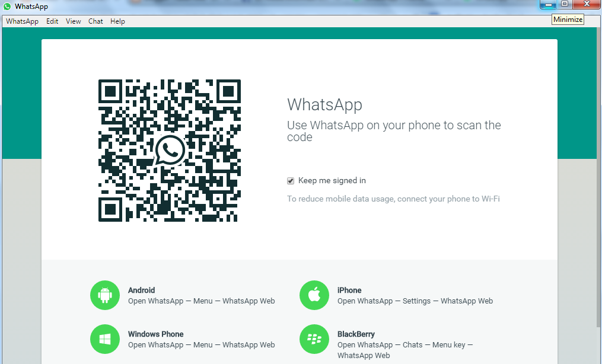Screen dimensions: 602x364
Task: Click Android 'Menu — WhatsApp Web' instructions
Action: point(202,301)
